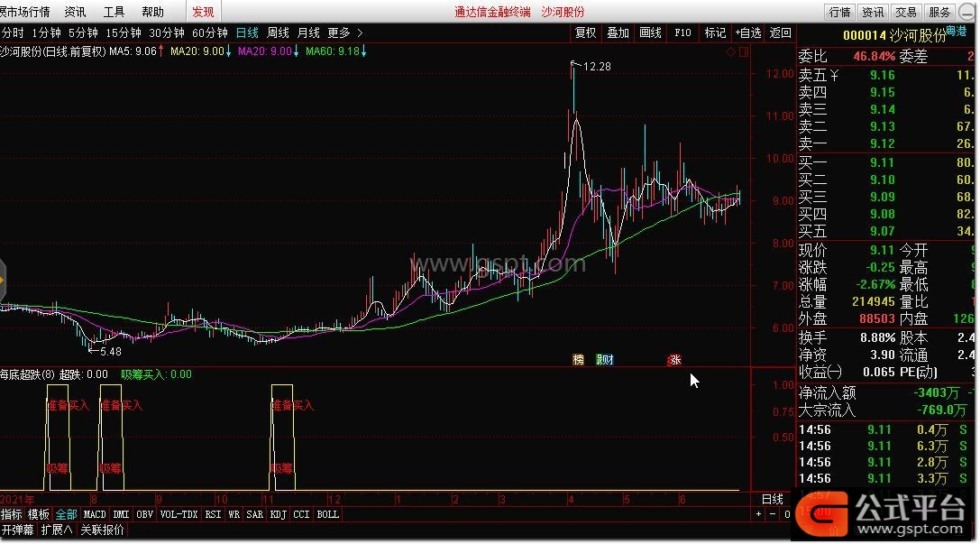The image size is (980, 544).
Task: Activate the 画线 drawing tools
Action: pos(651,32)
